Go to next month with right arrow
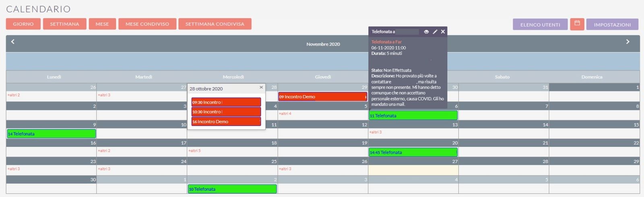This screenshot has width=644, height=197. pyautogui.click(x=627, y=41)
